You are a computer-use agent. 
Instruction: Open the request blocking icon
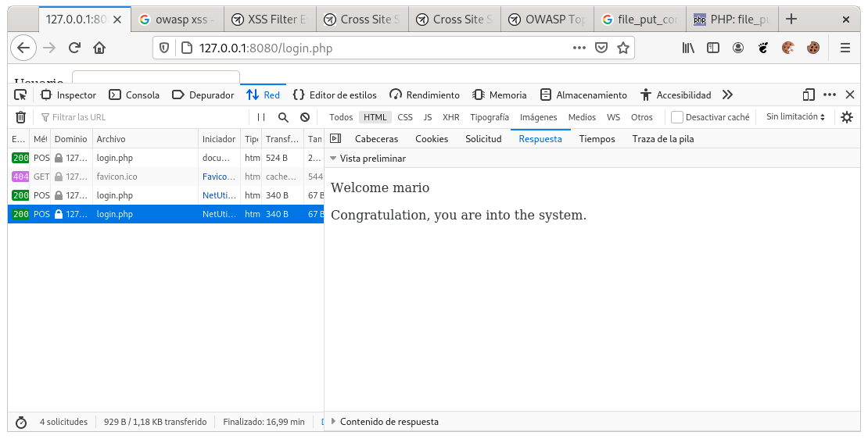(305, 117)
